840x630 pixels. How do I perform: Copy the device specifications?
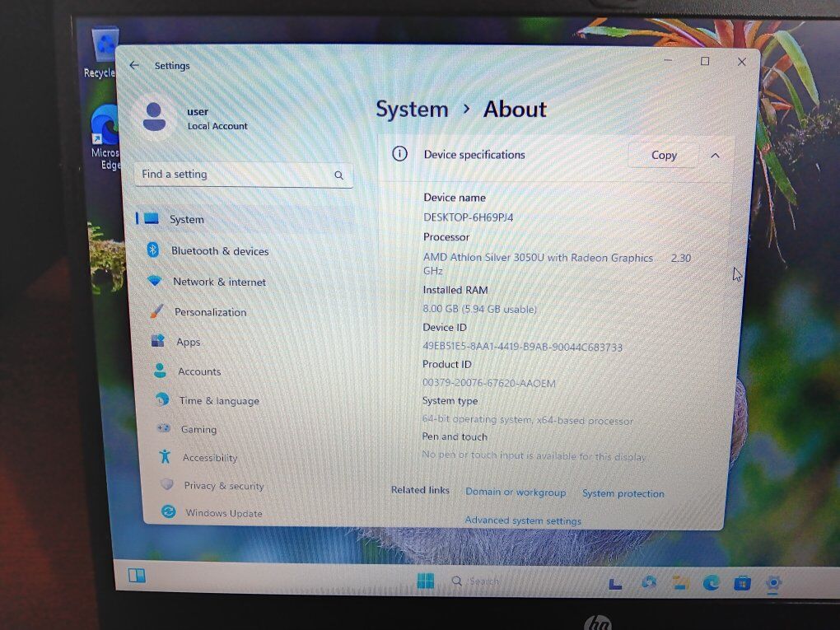coord(663,155)
